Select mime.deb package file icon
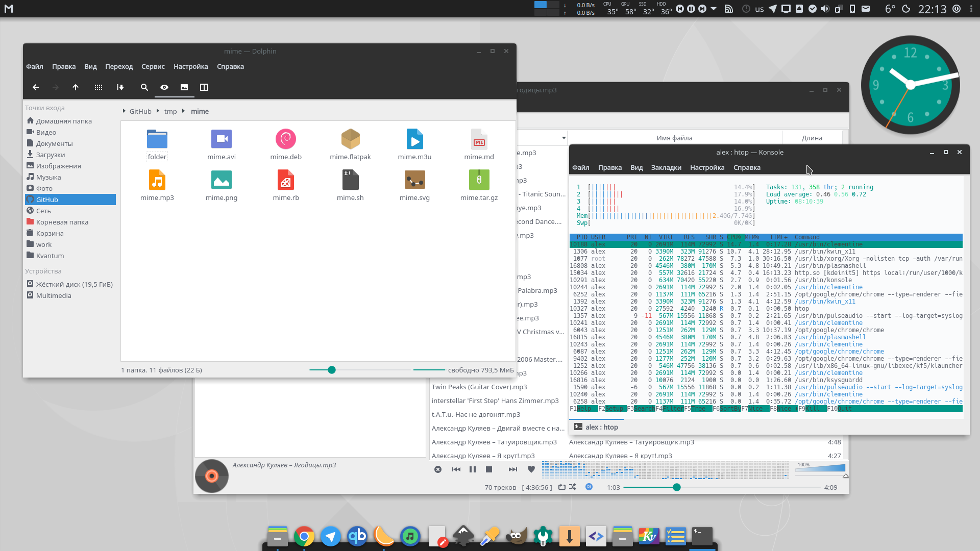 click(x=286, y=139)
